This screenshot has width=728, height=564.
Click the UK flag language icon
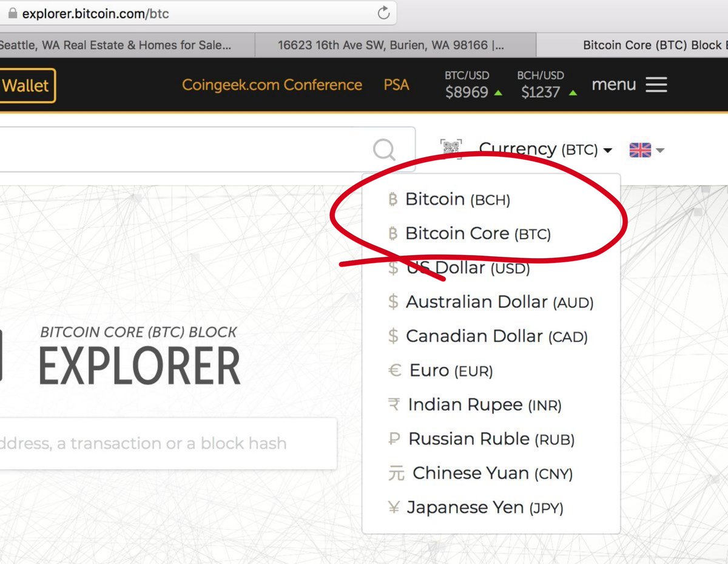click(640, 149)
